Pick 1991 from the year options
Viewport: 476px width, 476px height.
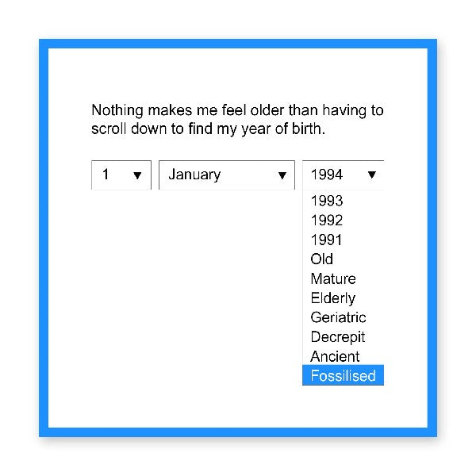coord(327,240)
